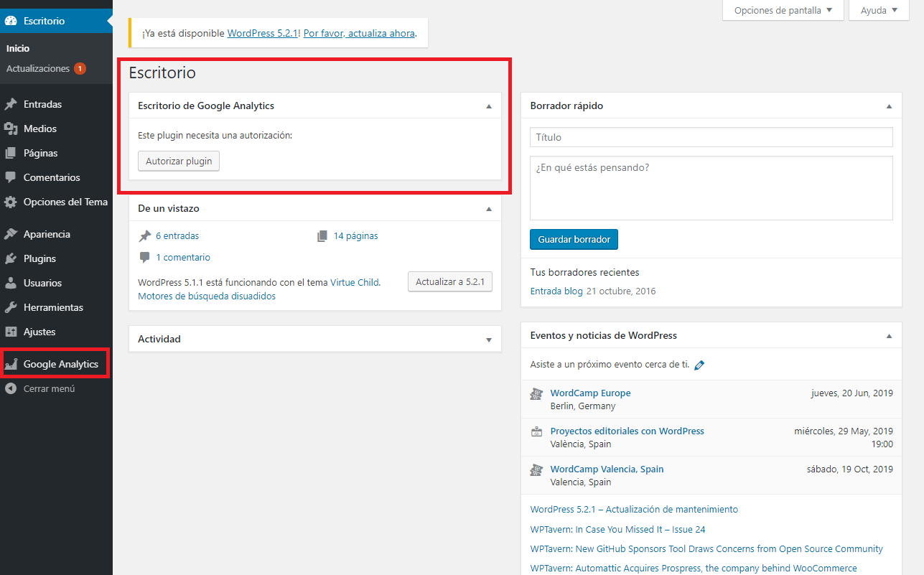Click the Cerrar menú collapse arrow icon

coord(11,388)
